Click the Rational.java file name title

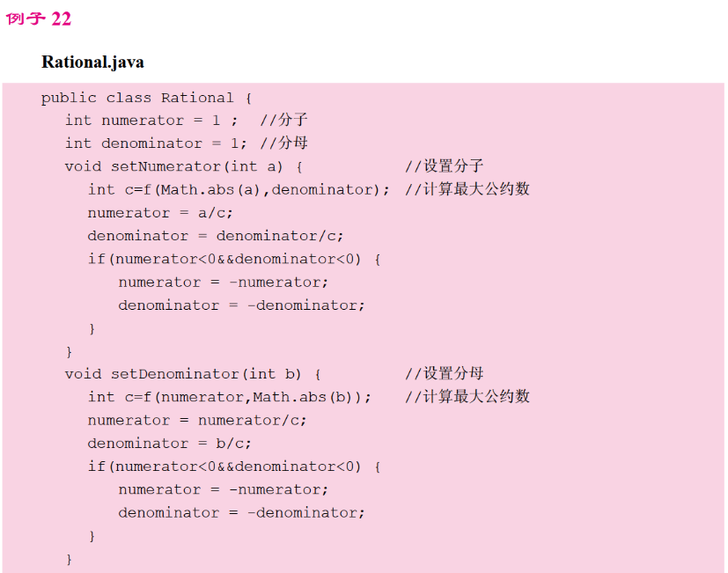click(x=92, y=62)
